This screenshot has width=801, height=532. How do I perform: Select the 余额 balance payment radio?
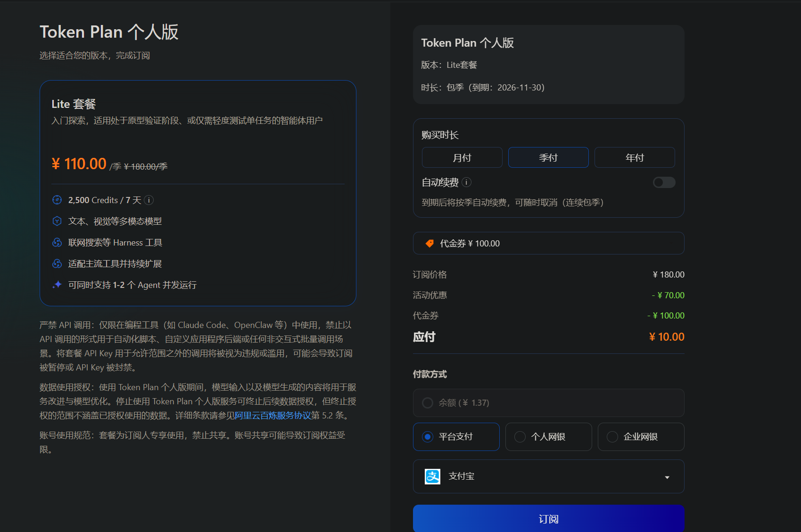(428, 403)
